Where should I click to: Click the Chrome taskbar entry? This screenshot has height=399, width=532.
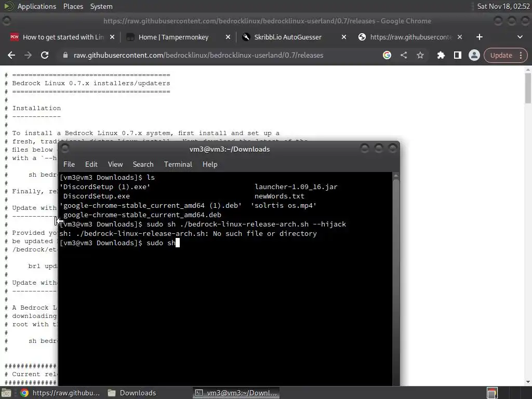pyautogui.click(x=60, y=393)
